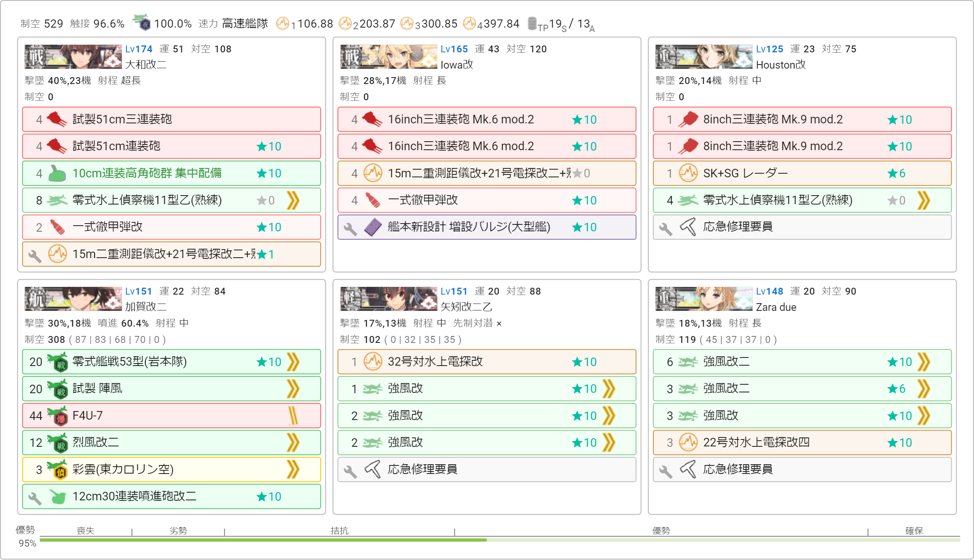This screenshot has width=974, height=560.
Task: Click the rocket launcher icon for 12cm30連装噴進砲改二
Action: click(x=57, y=497)
